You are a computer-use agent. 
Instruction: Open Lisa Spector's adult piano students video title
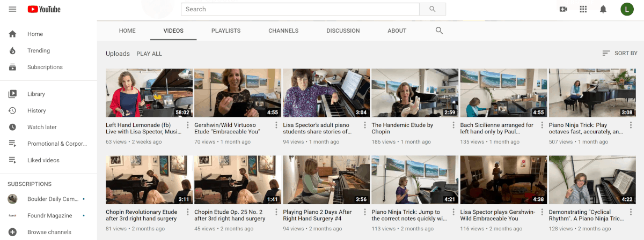pyautogui.click(x=317, y=129)
